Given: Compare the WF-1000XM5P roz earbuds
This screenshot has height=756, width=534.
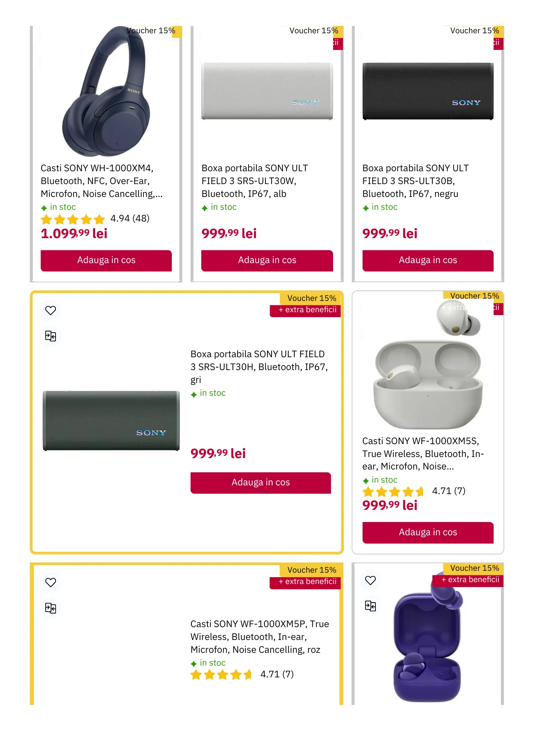Looking at the screenshot, I should 51,608.
